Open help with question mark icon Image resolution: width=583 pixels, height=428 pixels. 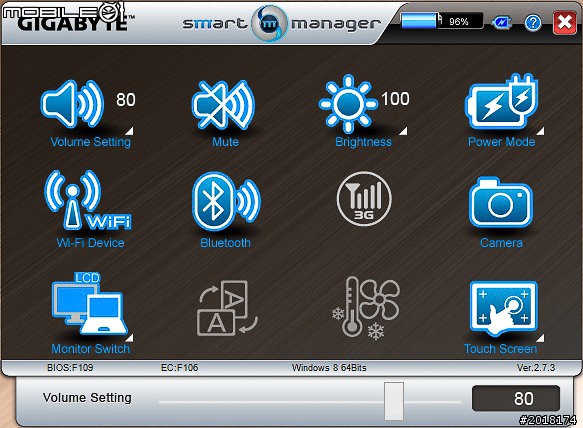point(532,23)
